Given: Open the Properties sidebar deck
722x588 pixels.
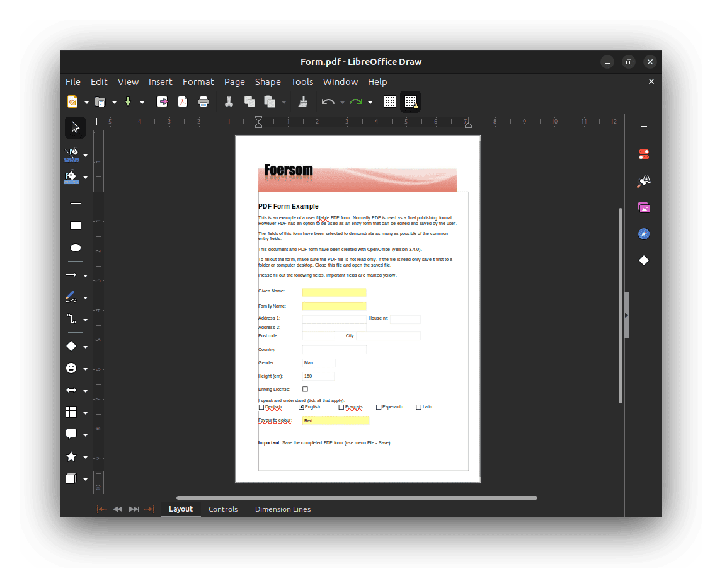Looking at the screenshot, I should [x=644, y=154].
